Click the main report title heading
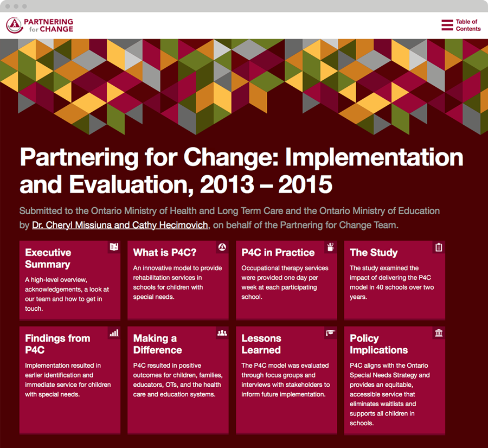Viewport: 488px width, 448px height. coord(241,171)
